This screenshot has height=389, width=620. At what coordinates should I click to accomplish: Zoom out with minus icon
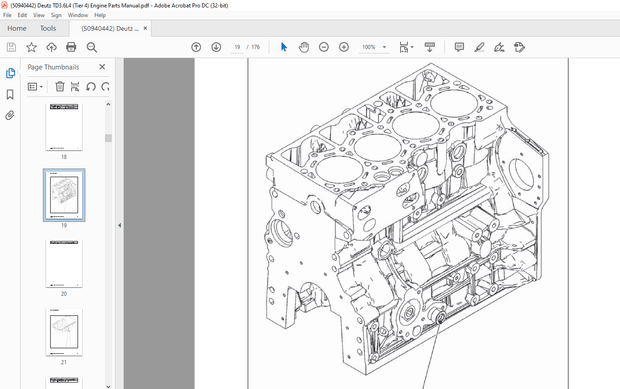click(x=324, y=47)
